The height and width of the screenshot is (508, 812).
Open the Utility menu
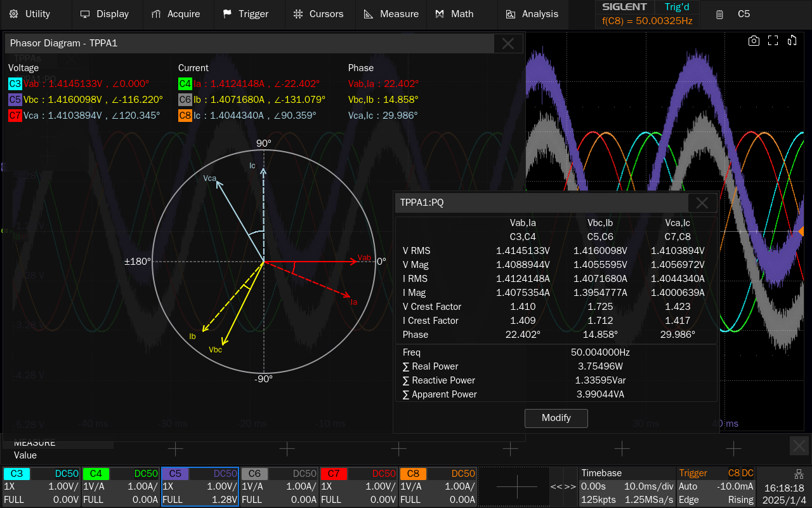click(30, 14)
